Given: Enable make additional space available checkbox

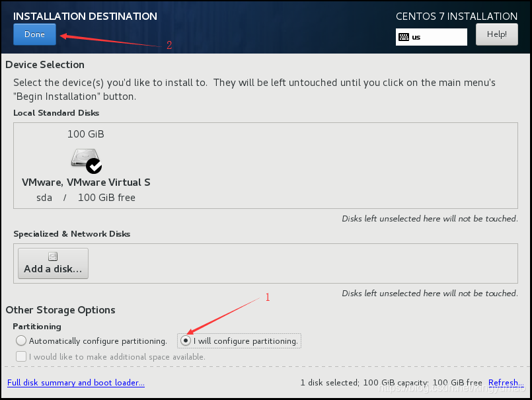Looking at the screenshot, I should click(x=21, y=356).
